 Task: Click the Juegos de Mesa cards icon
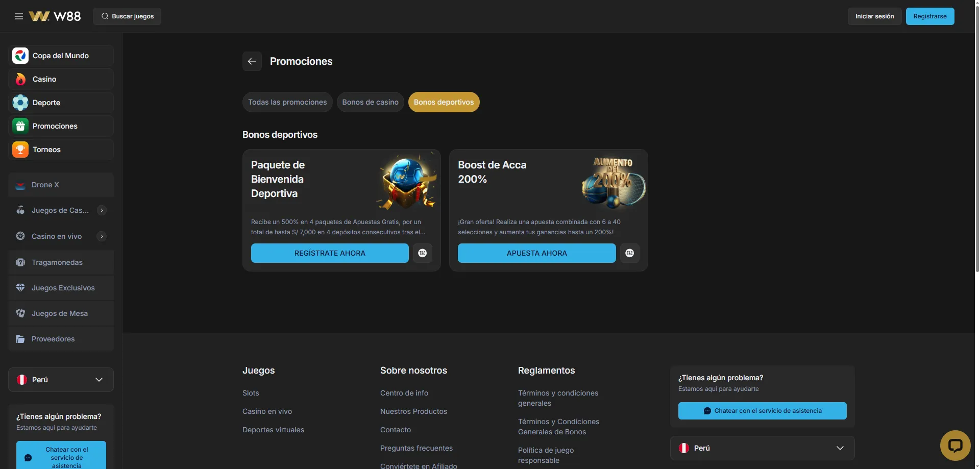click(x=20, y=313)
